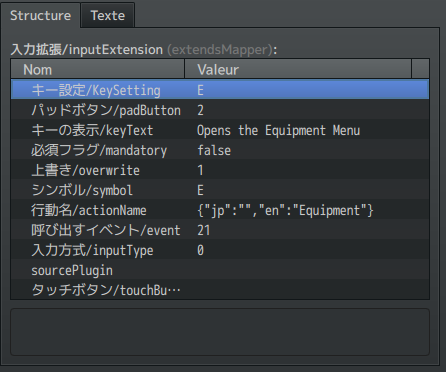Select the 上書き/overwrite row

pos(220,170)
